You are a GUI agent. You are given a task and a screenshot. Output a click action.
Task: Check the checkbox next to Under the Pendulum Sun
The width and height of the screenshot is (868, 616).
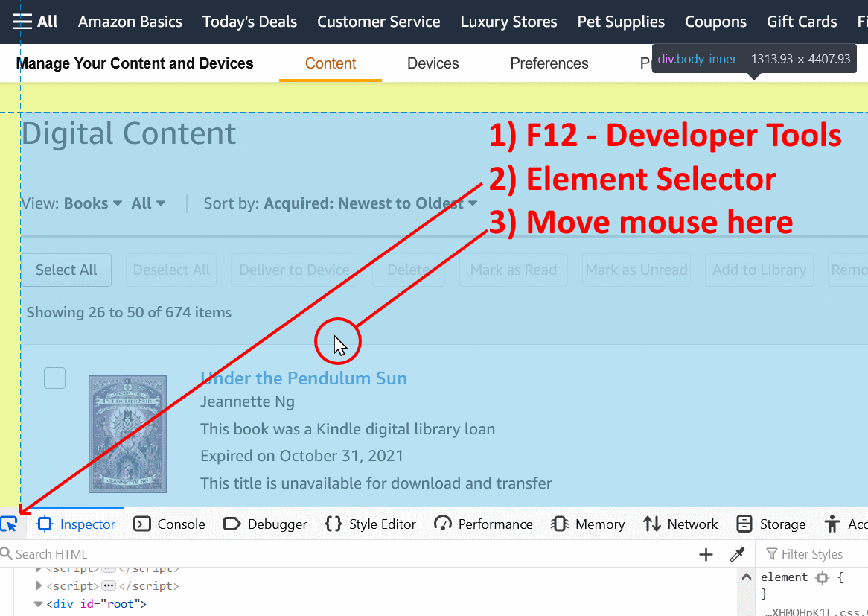(x=54, y=378)
